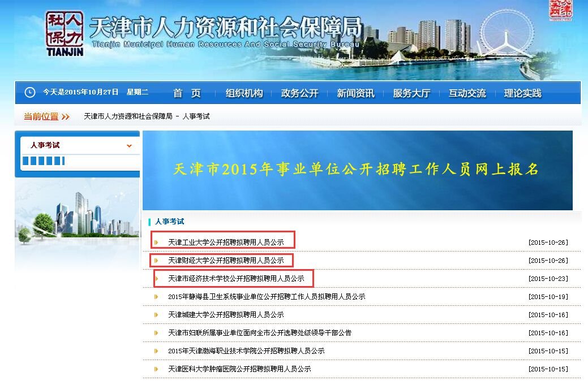
Task: Open the 互动交流 section
Action: 466,92
